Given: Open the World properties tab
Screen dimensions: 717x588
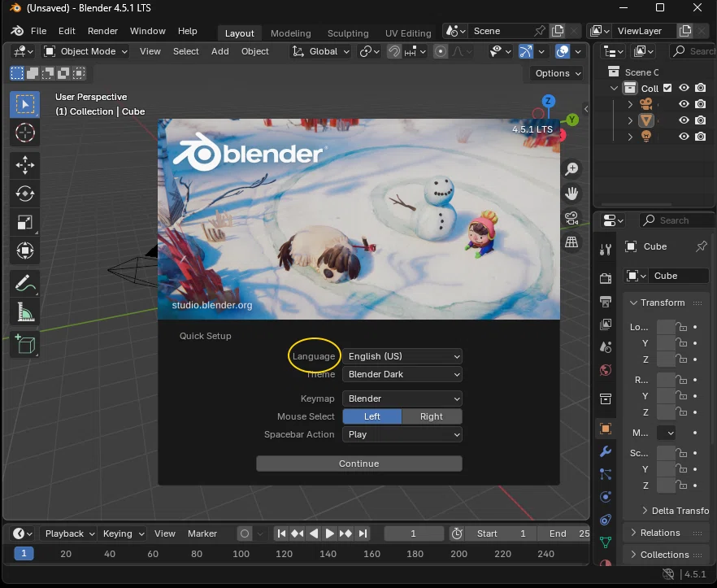Looking at the screenshot, I should pyautogui.click(x=606, y=370).
